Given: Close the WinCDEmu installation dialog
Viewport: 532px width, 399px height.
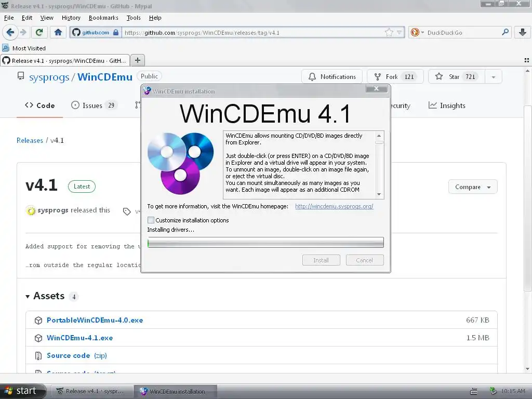Looking at the screenshot, I should pos(376,88).
